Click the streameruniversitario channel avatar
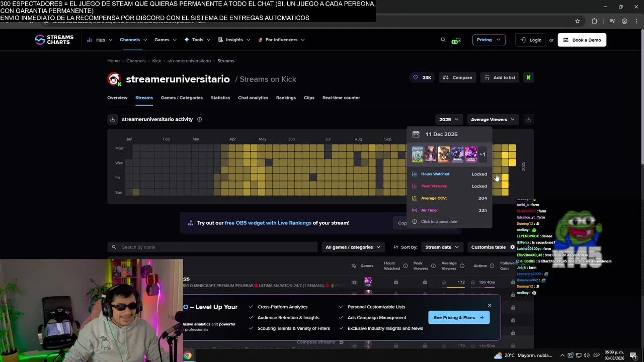 tap(114, 79)
